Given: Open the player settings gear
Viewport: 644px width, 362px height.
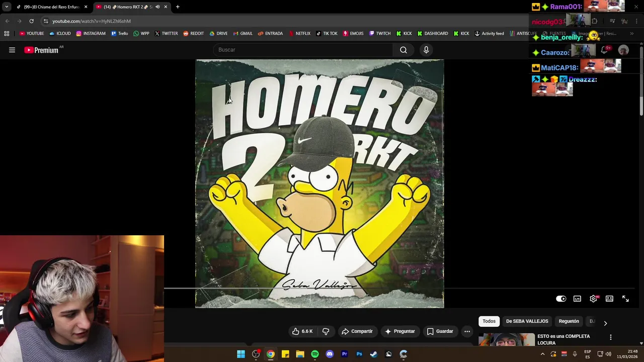Looking at the screenshot, I should (x=594, y=299).
